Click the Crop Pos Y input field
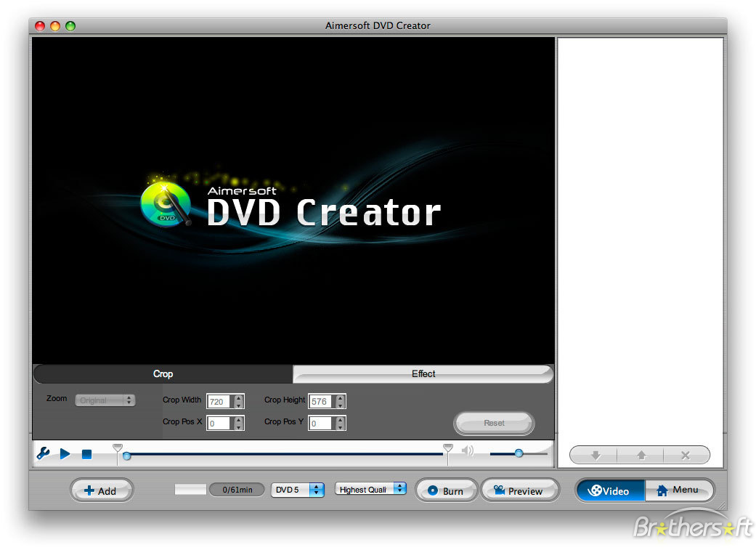 pyautogui.click(x=322, y=423)
